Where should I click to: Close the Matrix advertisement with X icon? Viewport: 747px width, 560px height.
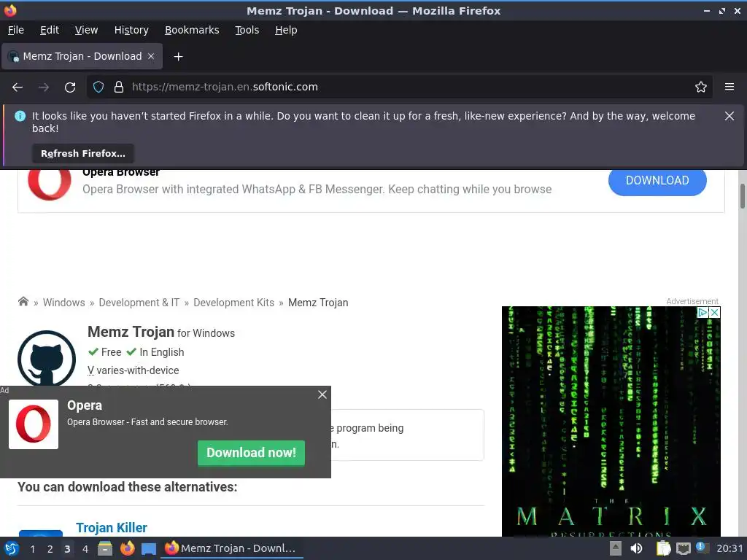pyautogui.click(x=715, y=312)
